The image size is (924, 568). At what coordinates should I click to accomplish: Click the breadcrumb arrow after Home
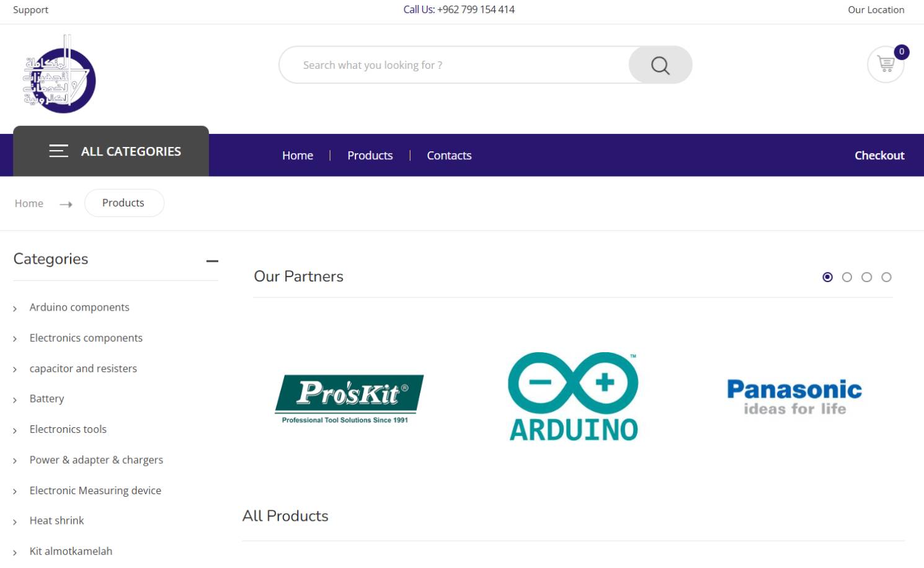66,204
